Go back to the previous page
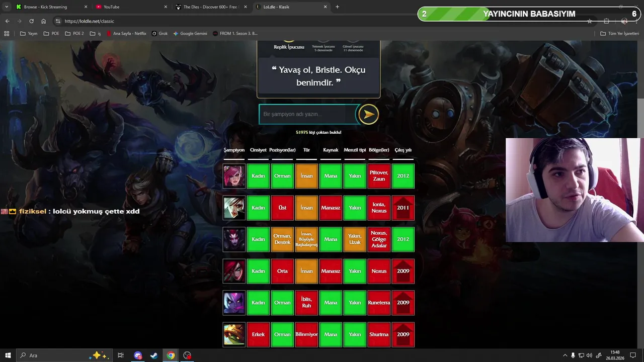 (x=7, y=21)
